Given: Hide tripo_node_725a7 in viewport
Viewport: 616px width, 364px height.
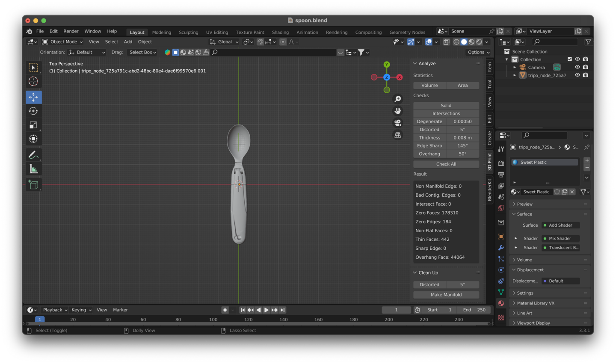Looking at the screenshot, I should click(x=577, y=75).
